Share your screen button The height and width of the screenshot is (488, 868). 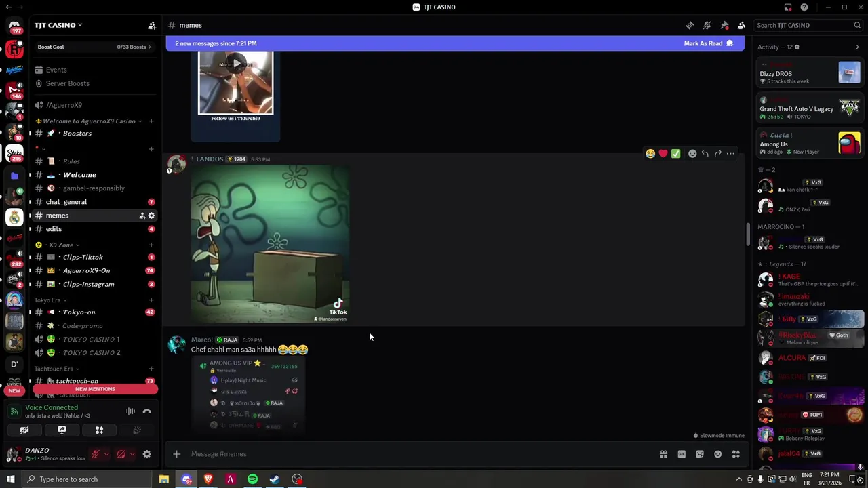62,430
